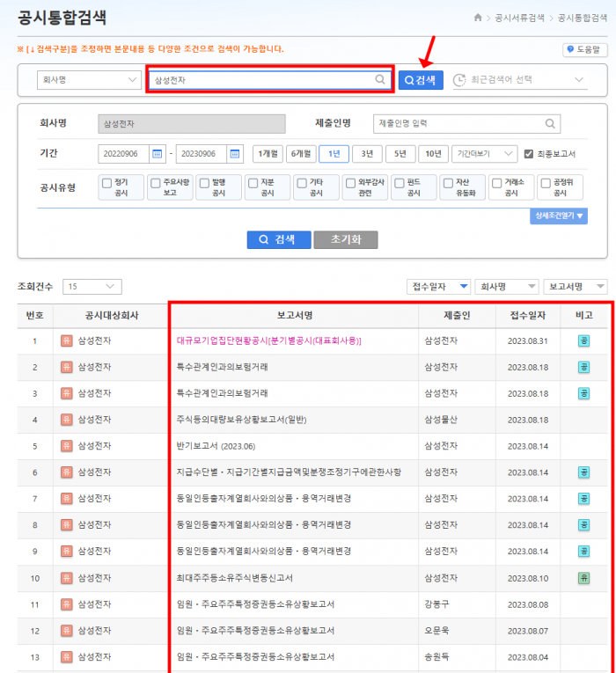The image size is (616, 673).
Task: Sort results by 접수일자
Action: (438, 287)
